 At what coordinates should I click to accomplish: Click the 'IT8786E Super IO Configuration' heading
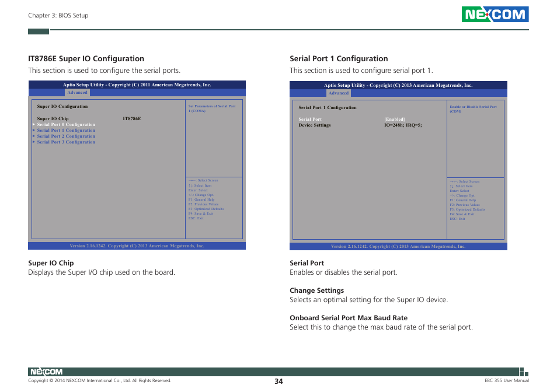click(x=86, y=58)
